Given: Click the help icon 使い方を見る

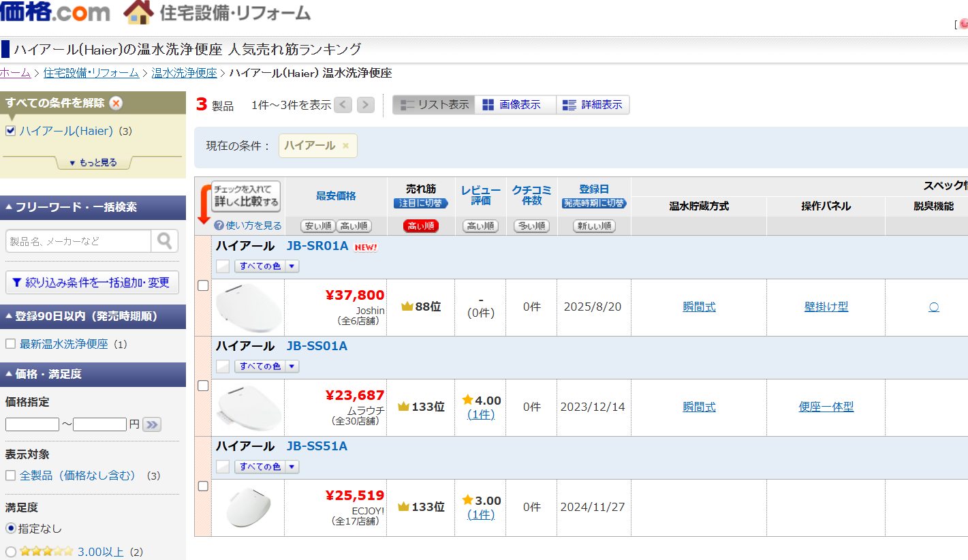Looking at the screenshot, I should [x=219, y=225].
